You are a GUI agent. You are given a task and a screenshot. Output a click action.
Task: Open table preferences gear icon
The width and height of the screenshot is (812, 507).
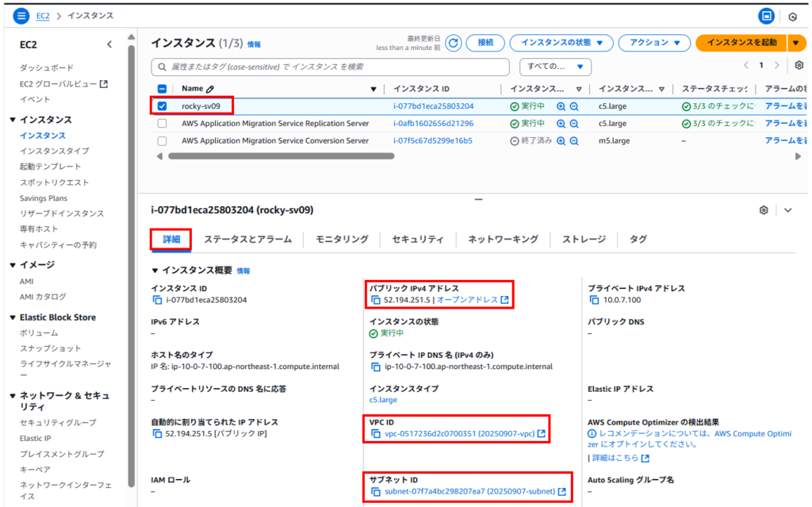[x=799, y=65]
